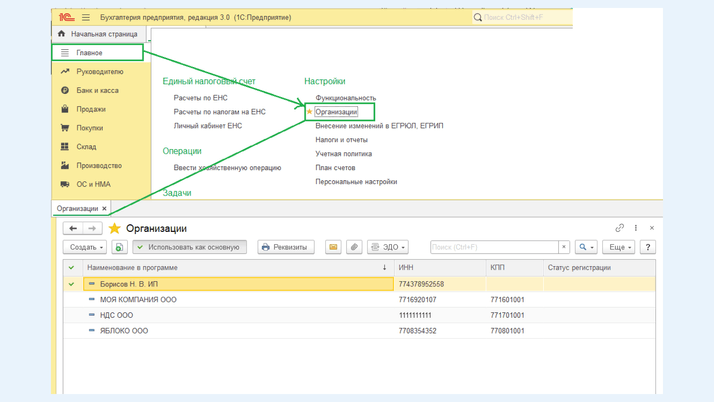Click the checkmark cell in Борисов Н. В. ИП row

[71, 284]
